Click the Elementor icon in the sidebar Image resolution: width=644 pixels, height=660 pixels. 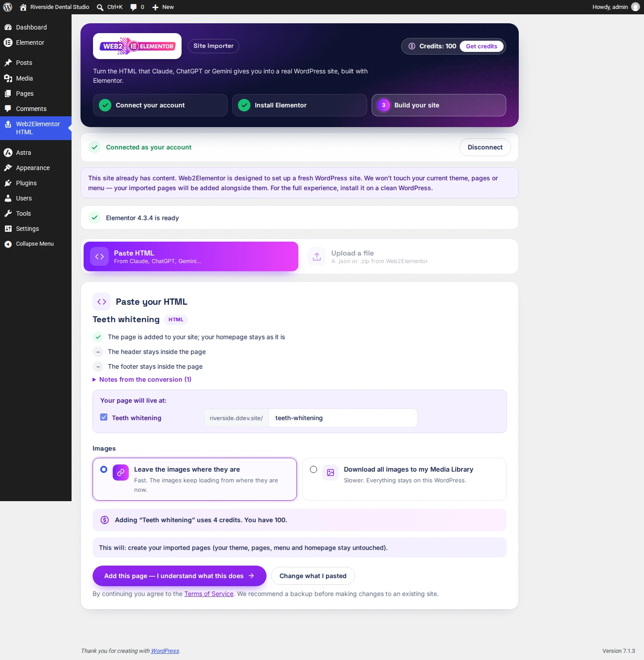pos(8,43)
